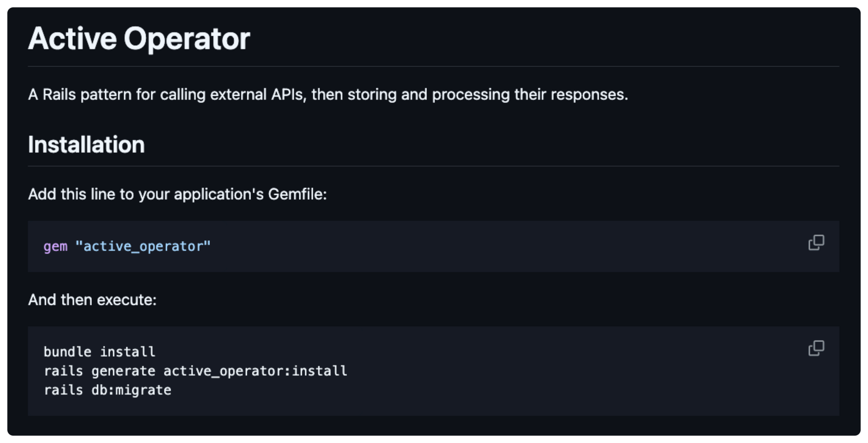The height and width of the screenshot is (443, 868).
Task: Click the word "Gemfile:" in instructions
Action: pyautogui.click(x=297, y=194)
